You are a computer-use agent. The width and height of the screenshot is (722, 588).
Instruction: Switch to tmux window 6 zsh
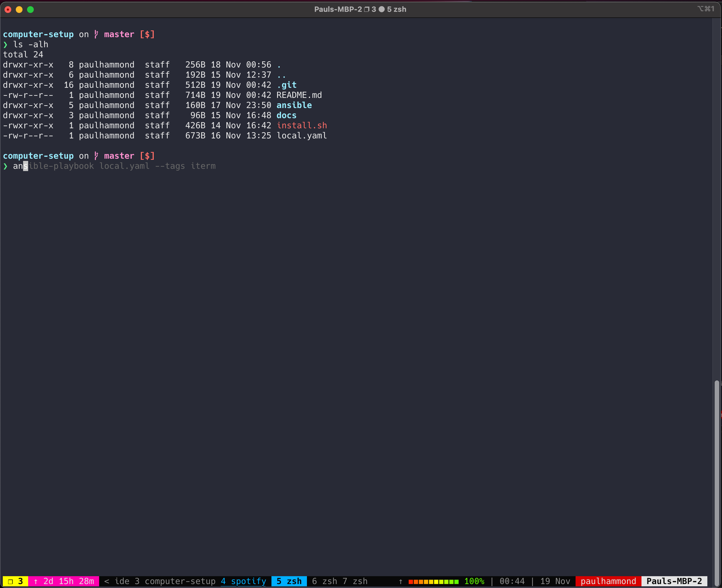click(x=324, y=581)
